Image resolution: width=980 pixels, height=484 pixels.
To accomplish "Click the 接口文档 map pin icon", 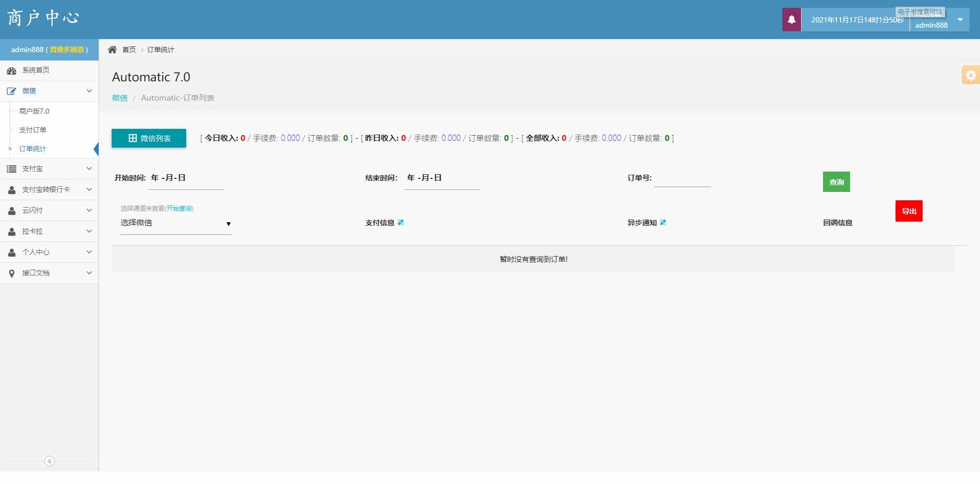I will tap(11, 273).
